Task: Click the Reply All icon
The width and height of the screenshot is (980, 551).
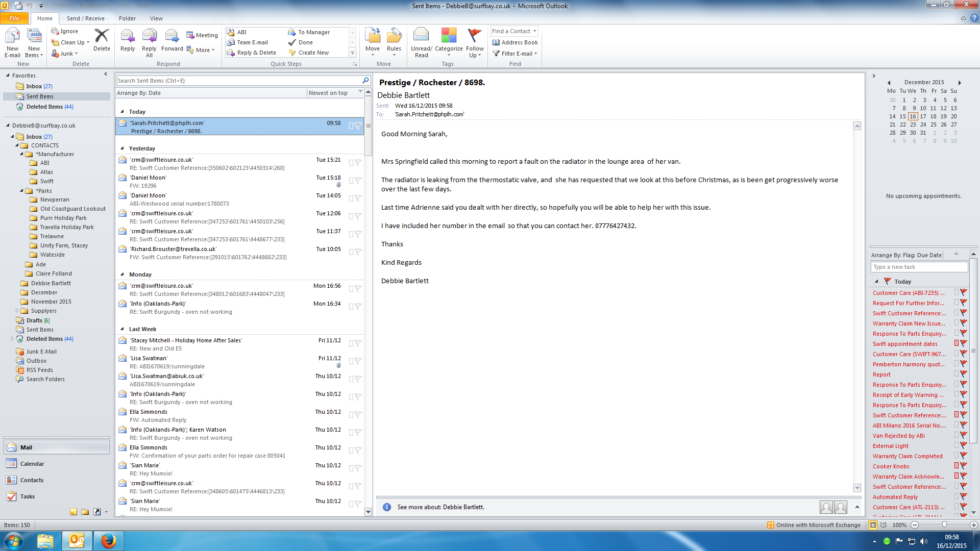Action: [149, 37]
